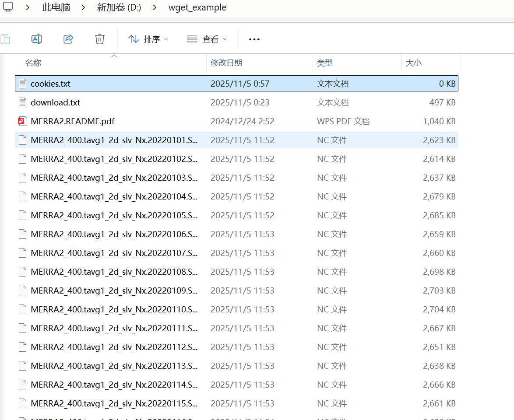Sort by 修改日期 column header
514x420 pixels.
tap(226, 63)
